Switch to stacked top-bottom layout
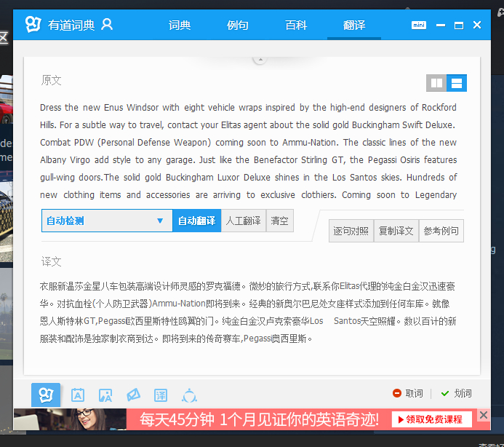The height and width of the screenshot is (447, 504). click(x=457, y=83)
